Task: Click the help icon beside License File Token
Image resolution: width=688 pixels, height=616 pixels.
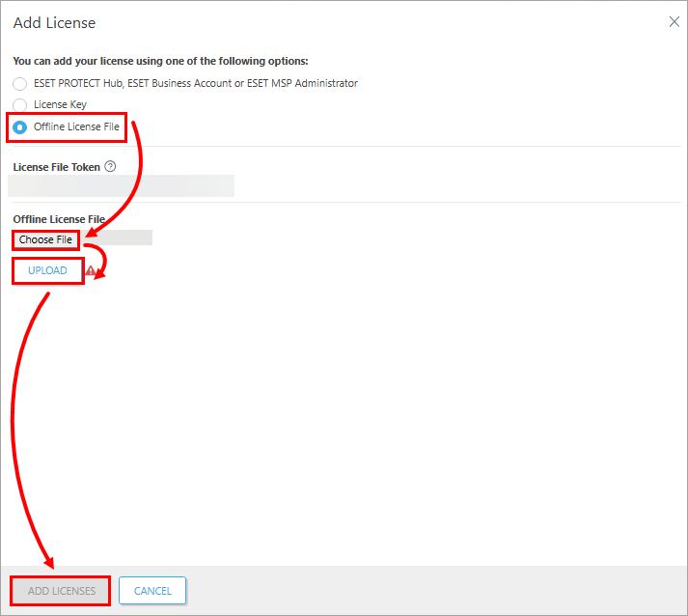Action: tap(110, 166)
